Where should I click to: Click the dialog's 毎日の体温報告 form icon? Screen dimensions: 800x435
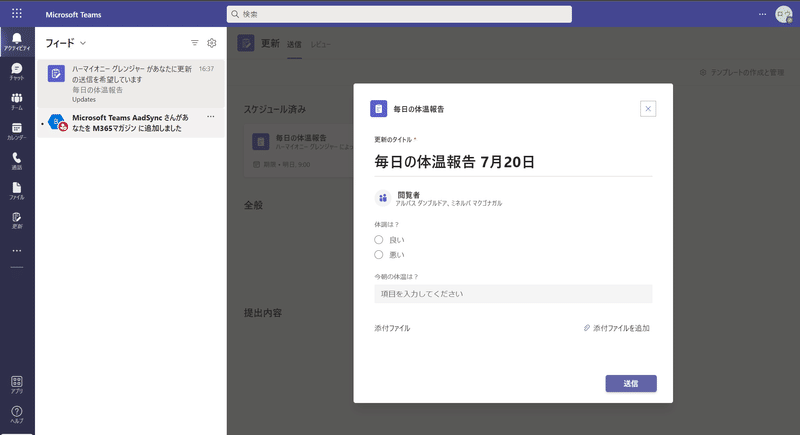tap(379, 109)
